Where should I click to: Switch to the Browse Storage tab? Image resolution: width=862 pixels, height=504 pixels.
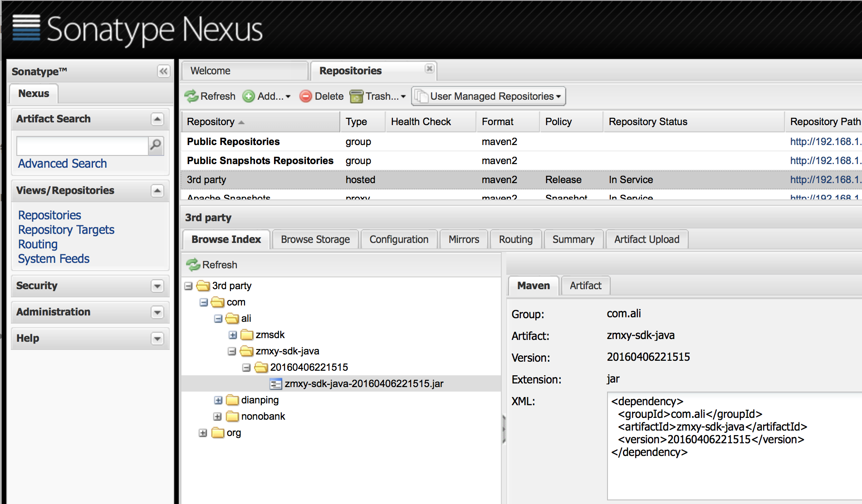coord(315,240)
